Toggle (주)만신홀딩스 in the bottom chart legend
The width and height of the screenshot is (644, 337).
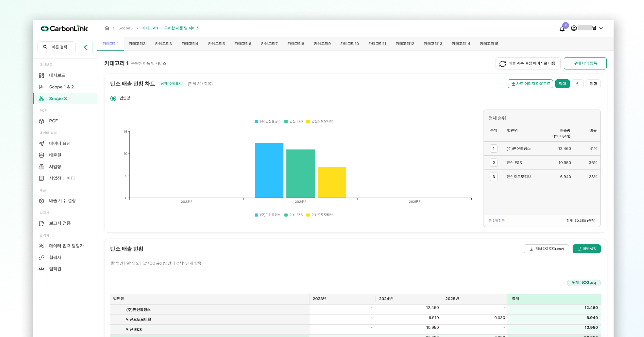[267, 215]
